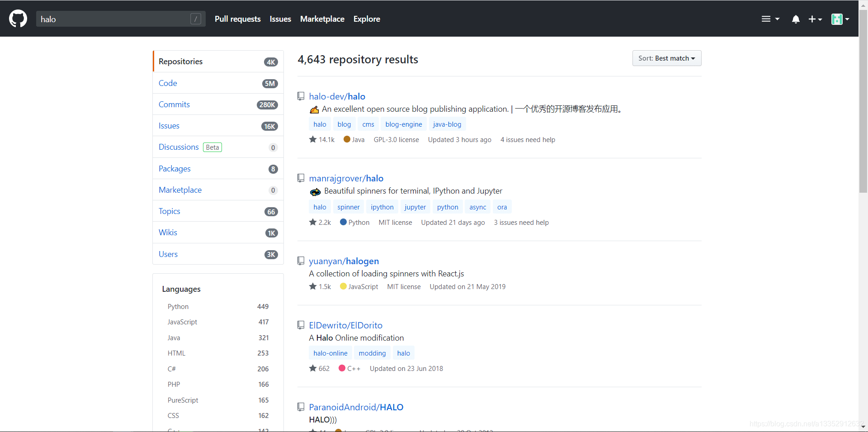Viewport: 868px width, 432px height.
Task: Click the Python language color dot
Action: (343, 222)
